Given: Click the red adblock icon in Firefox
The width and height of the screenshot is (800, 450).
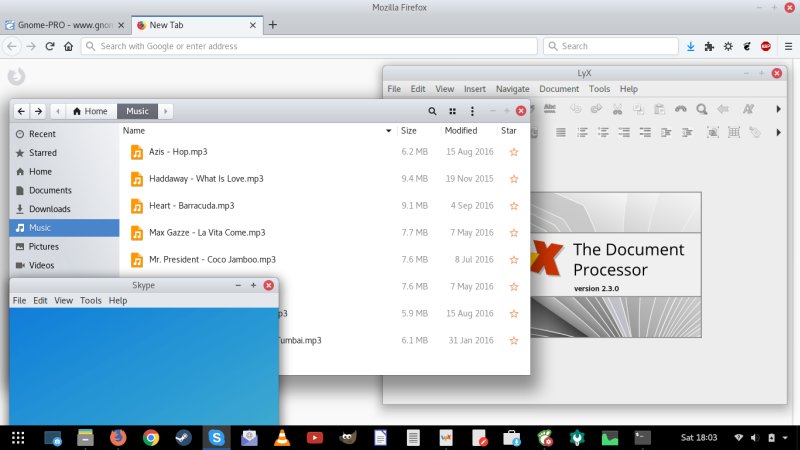Looking at the screenshot, I should [x=766, y=46].
